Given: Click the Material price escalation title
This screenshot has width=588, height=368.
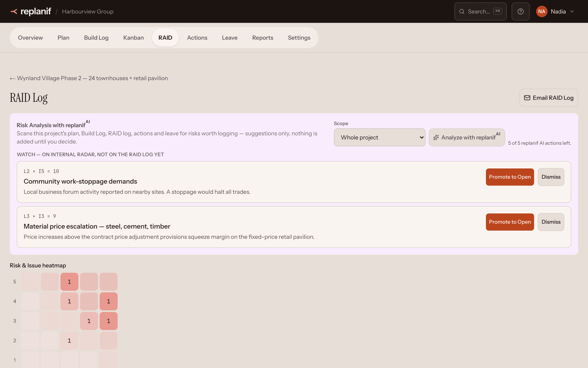Looking at the screenshot, I should click(x=97, y=226).
